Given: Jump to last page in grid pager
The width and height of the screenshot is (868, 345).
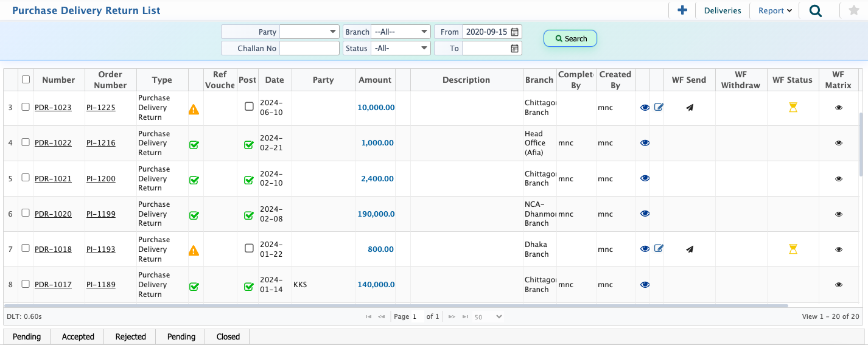Looking at the screenshot, I should (466, 316).
